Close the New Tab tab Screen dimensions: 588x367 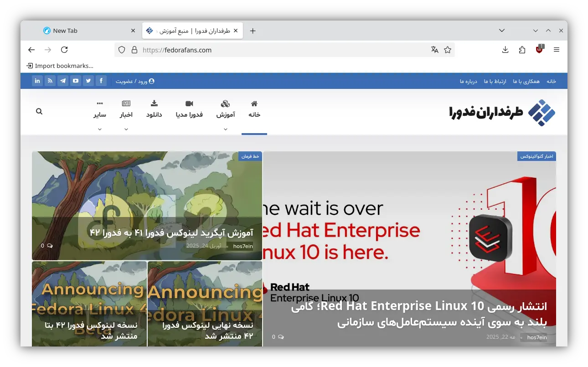click(x=133, y=31)
